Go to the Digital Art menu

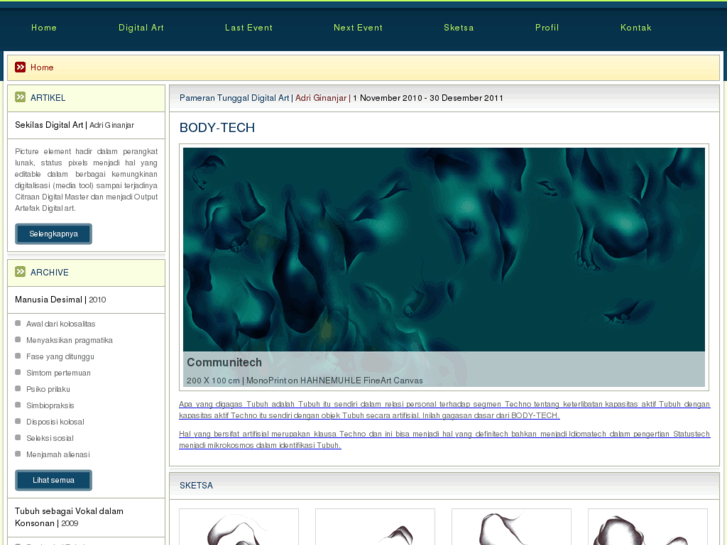point(141,28)
